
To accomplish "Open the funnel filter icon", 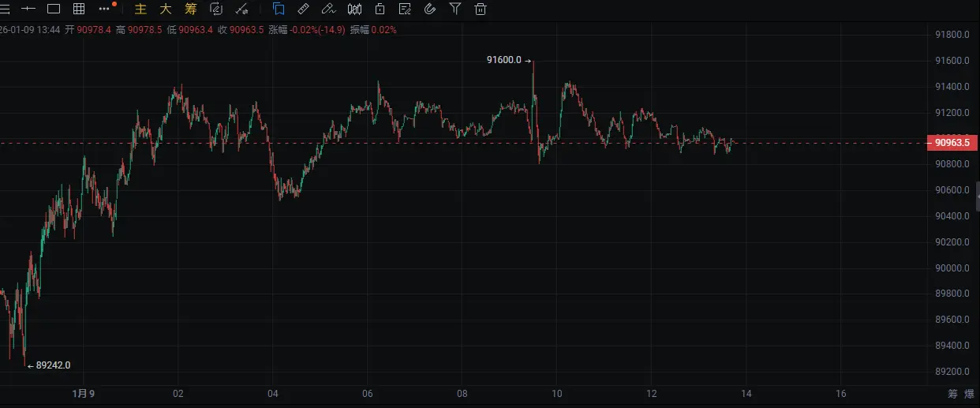I will click(455, 9).
